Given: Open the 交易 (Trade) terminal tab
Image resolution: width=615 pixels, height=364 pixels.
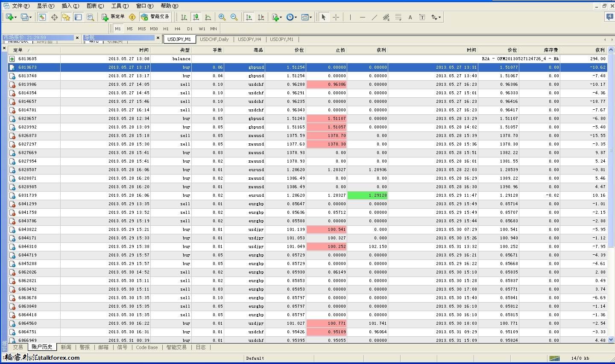Looking at the screenshot, I should coord(18,347).
